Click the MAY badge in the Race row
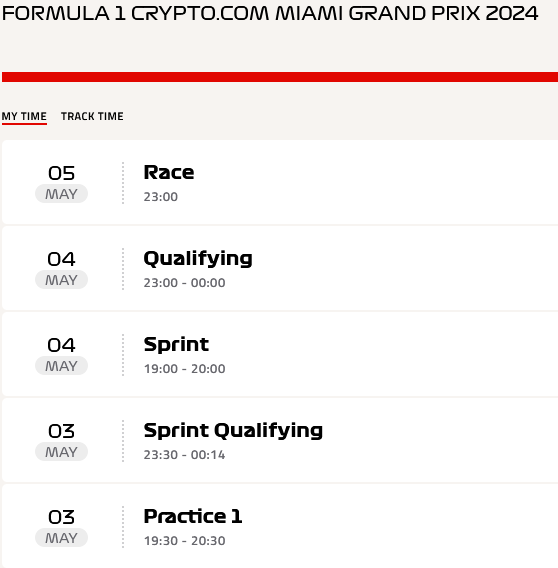The width and height of the screenshot is (558, 568). [x=61, y=194]
